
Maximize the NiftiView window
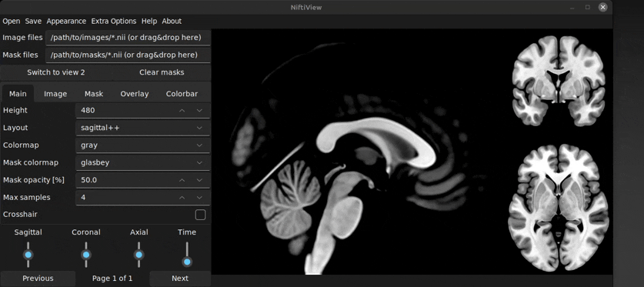click(x=588, y=7)
